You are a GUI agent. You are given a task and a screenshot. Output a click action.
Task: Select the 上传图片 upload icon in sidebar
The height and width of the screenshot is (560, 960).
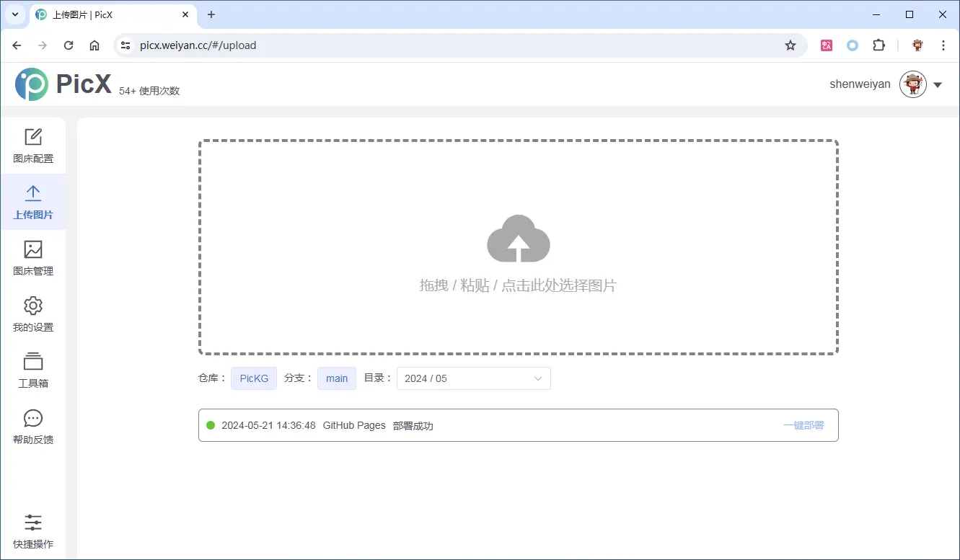(33, 193)
